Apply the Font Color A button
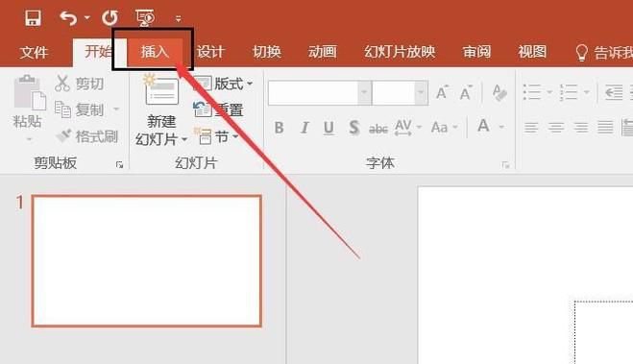Image resolution: width=633 pixels, height=364 pixels. (483, 126)
